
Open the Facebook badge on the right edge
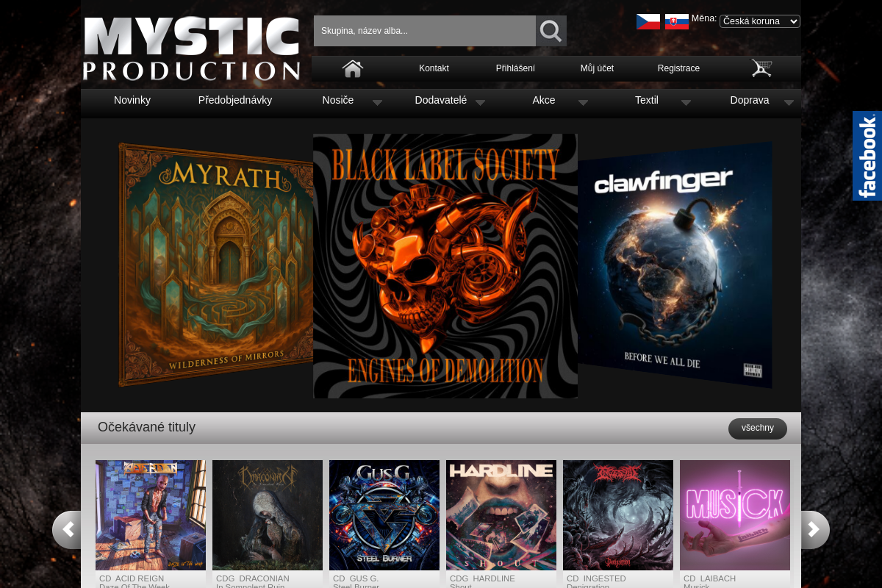point(867,156)
